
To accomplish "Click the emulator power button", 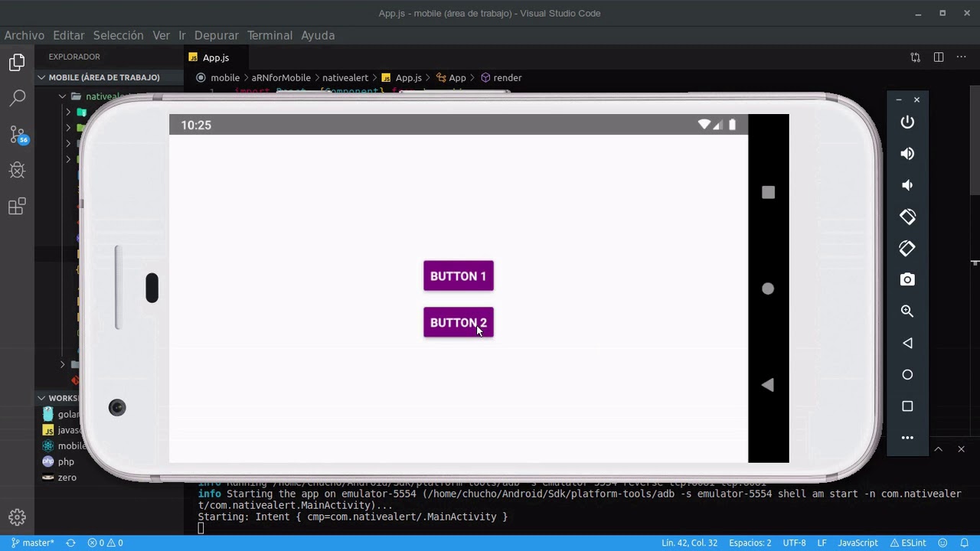I will coord(907,122).
